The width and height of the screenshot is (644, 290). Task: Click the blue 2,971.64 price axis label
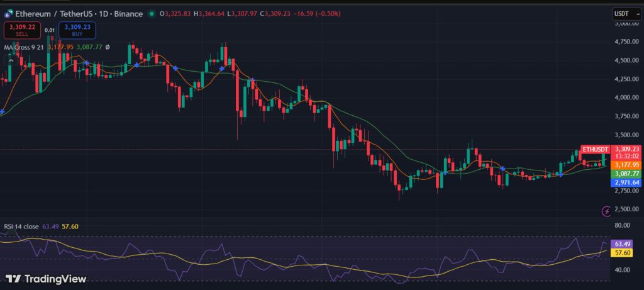(627, 182)
